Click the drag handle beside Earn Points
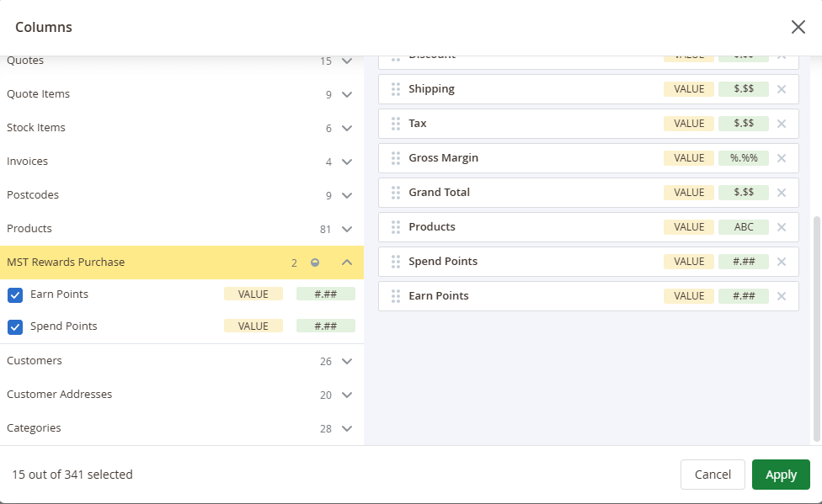 [x=396, y=296]
